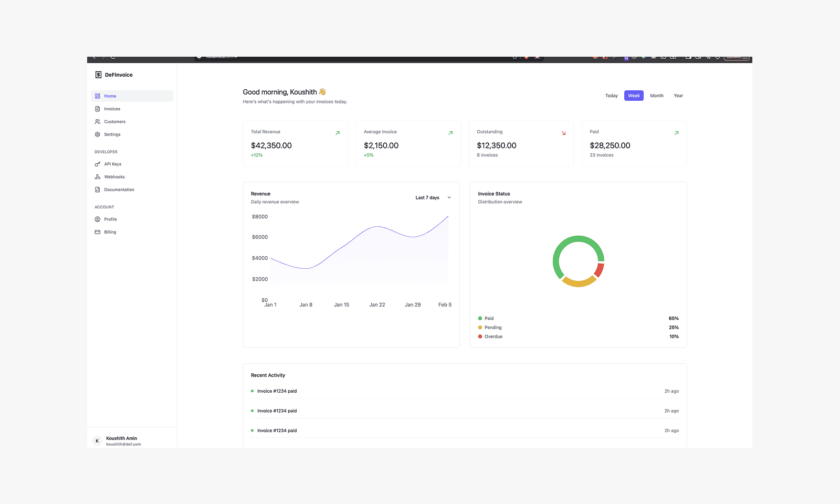Viewport: 840px width, 504px height.
Task: Switch the stats view to Today
Action: click(611, 96)
